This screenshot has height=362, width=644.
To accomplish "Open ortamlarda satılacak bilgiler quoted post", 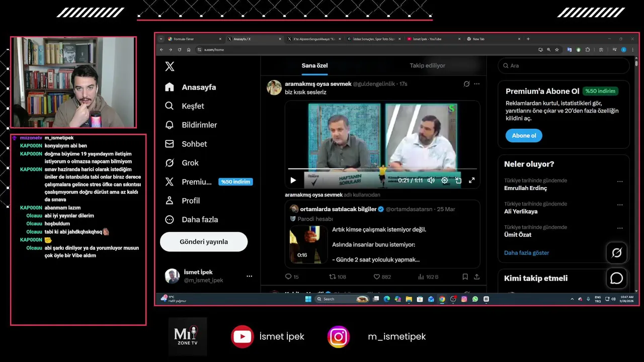I will click(x=382, y=234).
